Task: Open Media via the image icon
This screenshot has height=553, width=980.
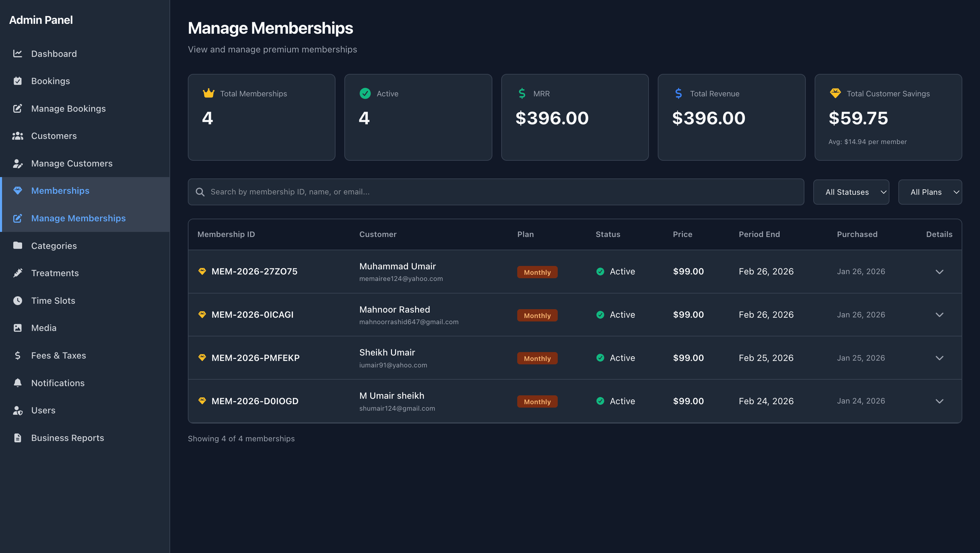Action: (18, 328)
